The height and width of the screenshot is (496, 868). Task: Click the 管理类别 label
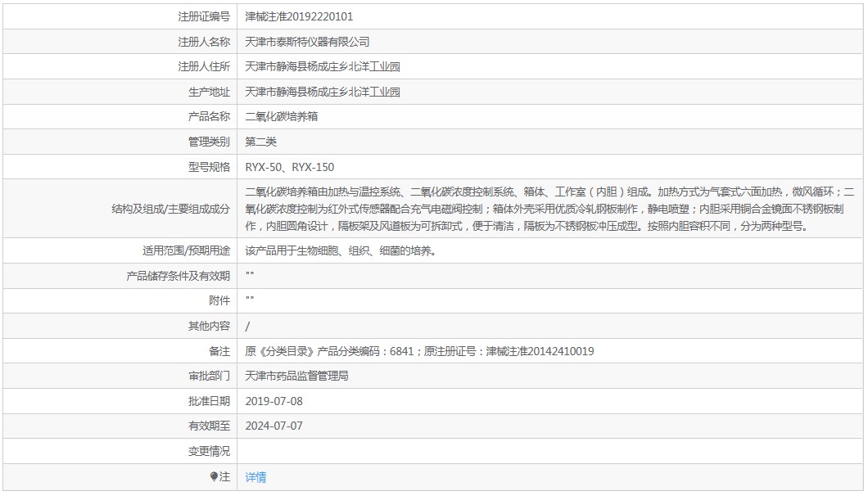[x=210, y=142]
